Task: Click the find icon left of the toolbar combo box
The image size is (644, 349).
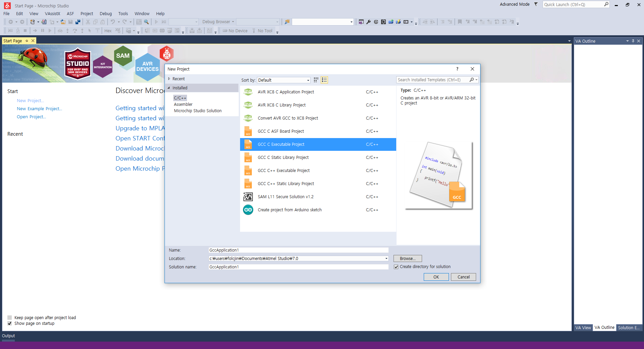Action: pyautogui.click(x=287, y=22)
